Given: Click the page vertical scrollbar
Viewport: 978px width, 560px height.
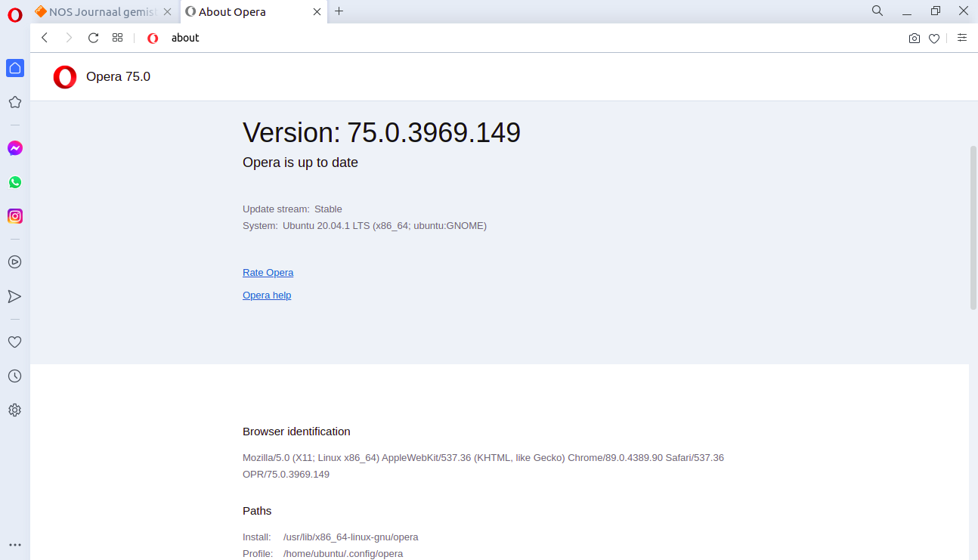Looking at the screenshot, I should [973, 227].
